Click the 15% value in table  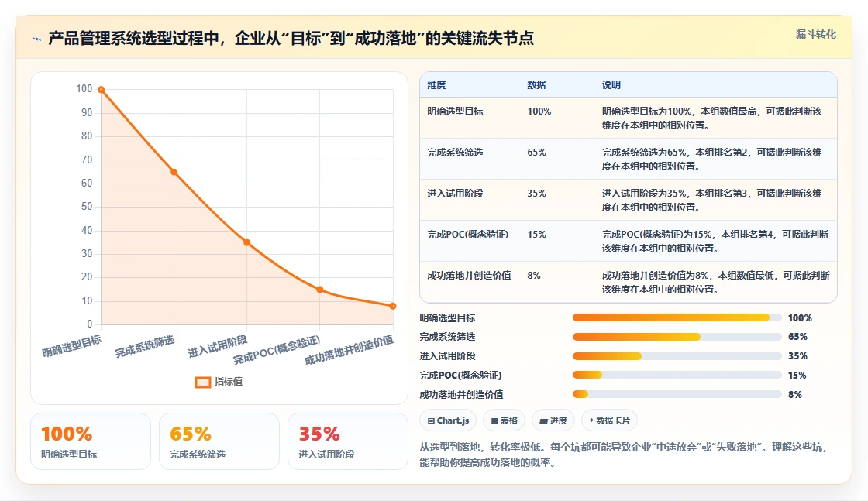point(536,235)
